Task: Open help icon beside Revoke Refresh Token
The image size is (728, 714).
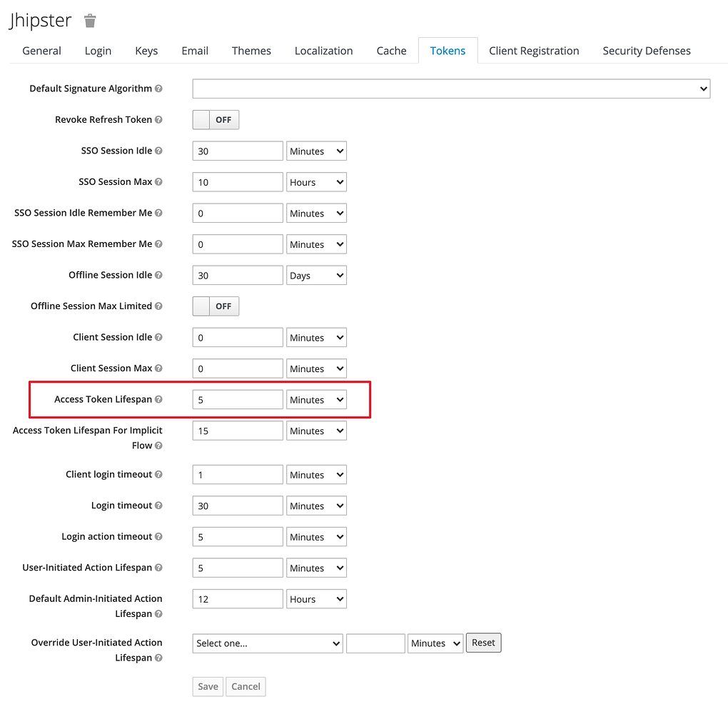Action: coord(158,119)
